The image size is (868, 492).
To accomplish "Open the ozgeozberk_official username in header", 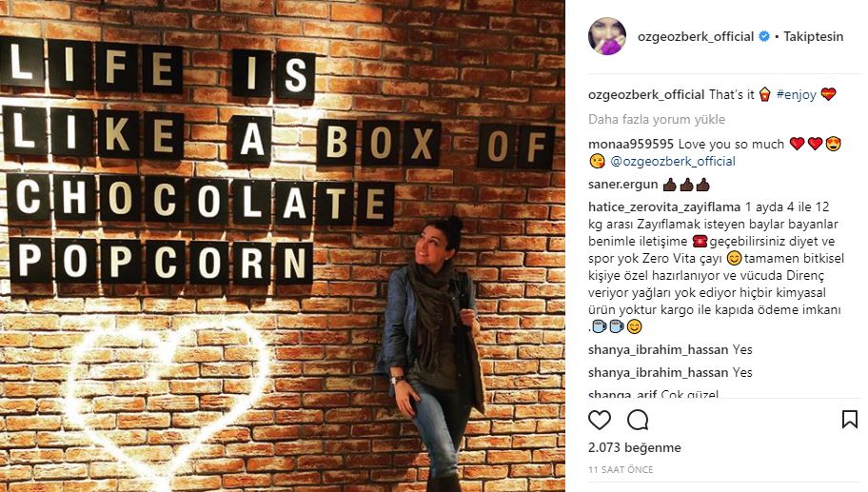I will click(696, 36).
